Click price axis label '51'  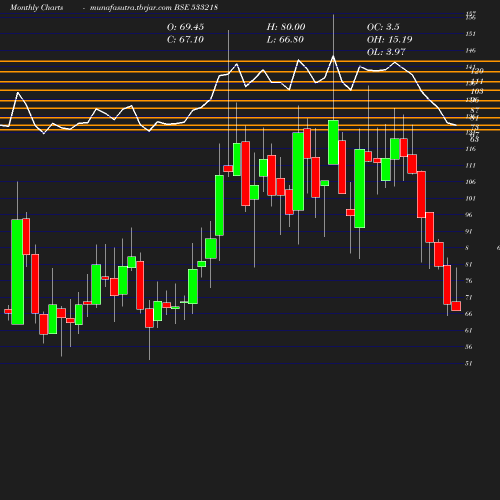click(469, 363)
